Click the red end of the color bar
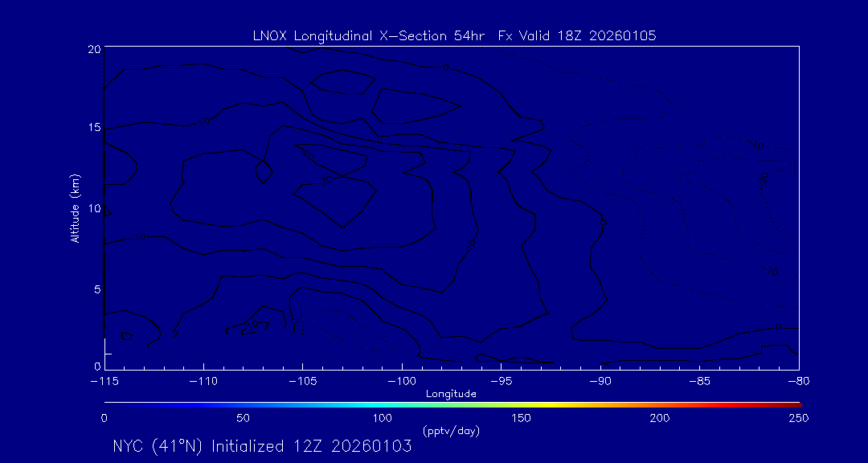Screen dimensions: 868x463 [792, 404]
